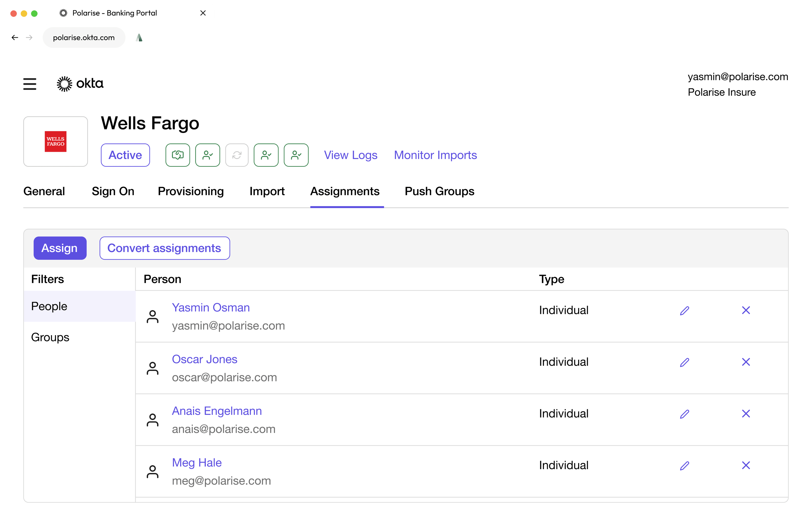The width and height of the screenshot is (812, 526).
Task: Select the People filter
Action: click(x=80, y=306)
